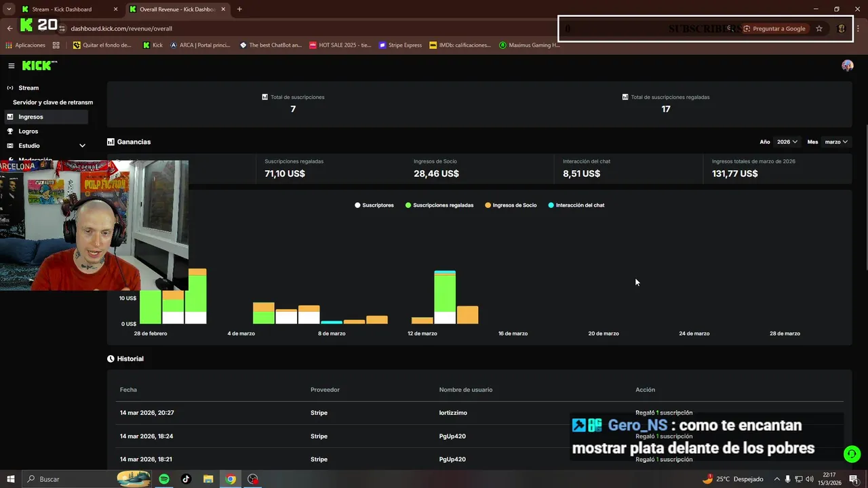Image resolution: width=868 pixels, height=488 pixels.
Task: Click the tall green bar at 13 de marzo
Action: point(445,293)
